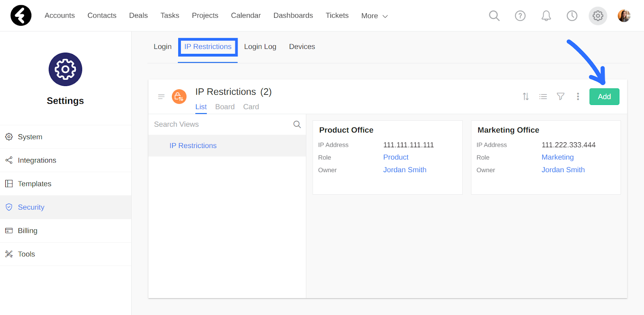Go to Accounts in top navigation
Screen dimensions: 644x315
(60, 15)
